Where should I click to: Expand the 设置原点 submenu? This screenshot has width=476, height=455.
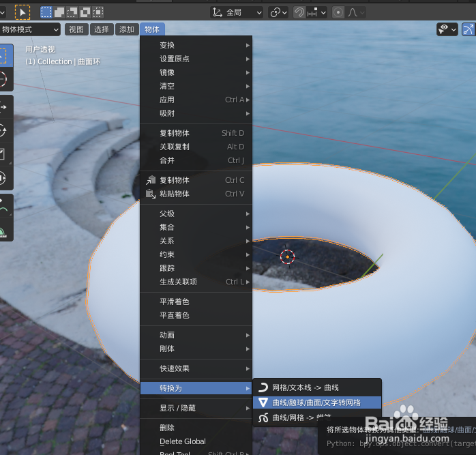coord(196,59)
